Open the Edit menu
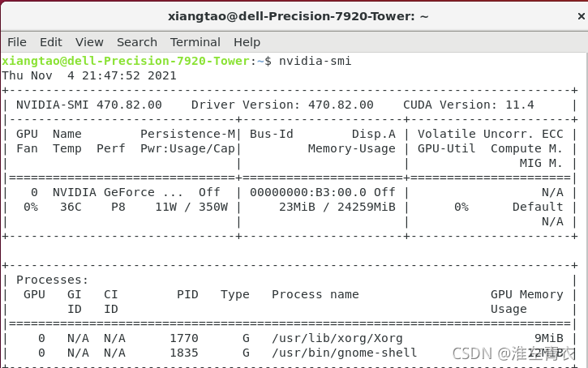Viewport: 588px width, 368px height. click(50, 42)
